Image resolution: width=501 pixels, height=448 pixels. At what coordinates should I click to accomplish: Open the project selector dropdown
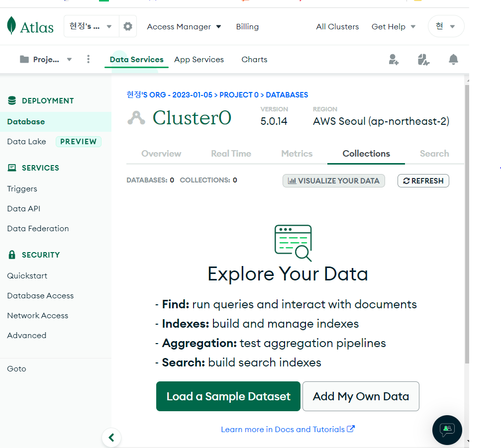pyautogui.click(x=46, y=59)
